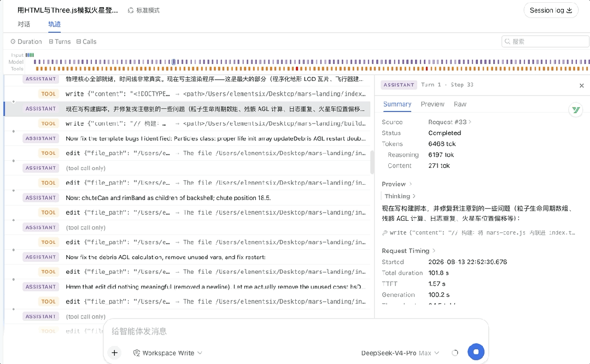
Task: Click the 标准模式 mode icon
Action: tap(131, 10)
